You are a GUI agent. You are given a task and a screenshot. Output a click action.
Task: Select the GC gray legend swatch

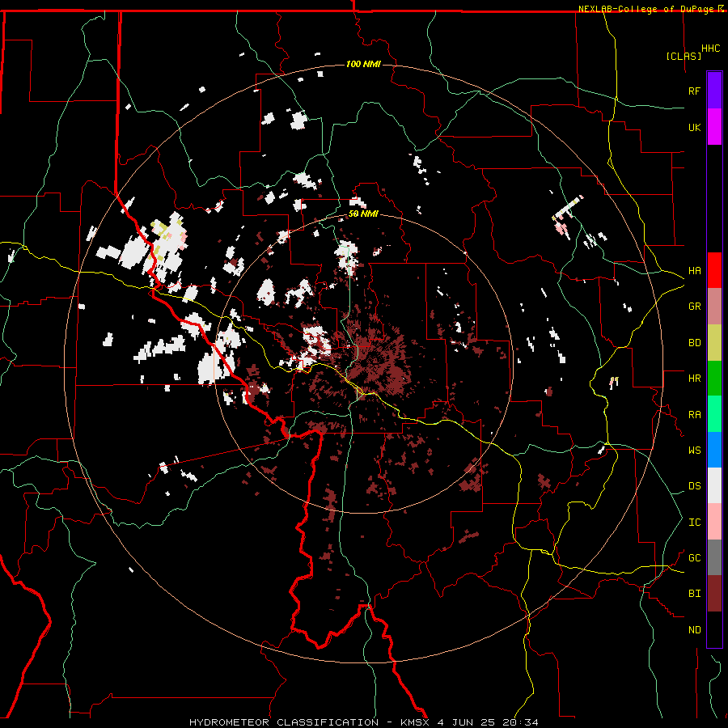click(x=714, y=557)
